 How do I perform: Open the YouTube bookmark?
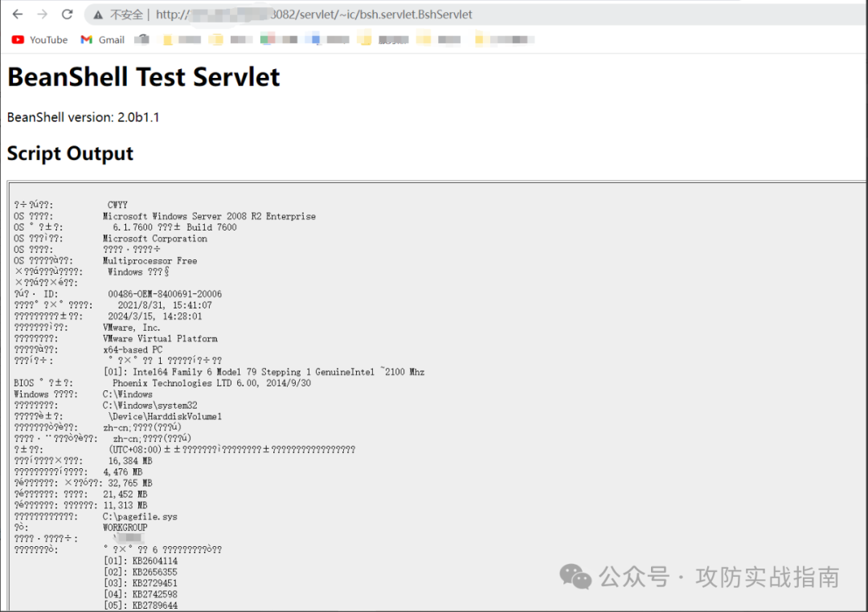40,40
